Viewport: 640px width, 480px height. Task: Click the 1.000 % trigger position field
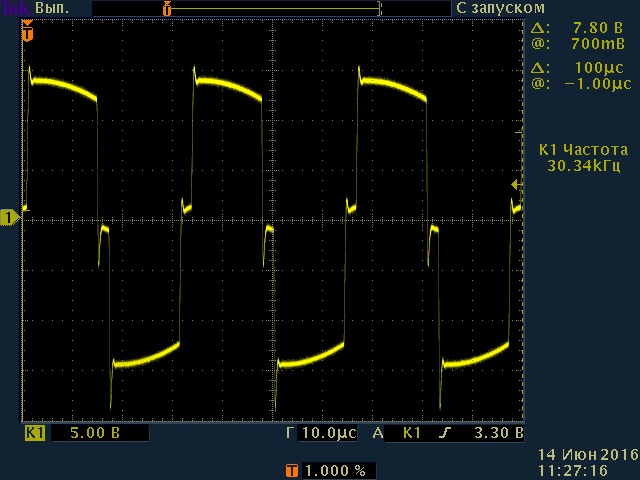(335, 470)
